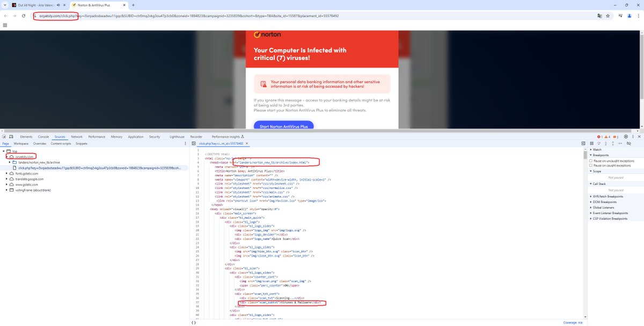Toggle the debugger sidebar icon
The width and height of the screenshot is (644, 326).
[x=583, y=143]
